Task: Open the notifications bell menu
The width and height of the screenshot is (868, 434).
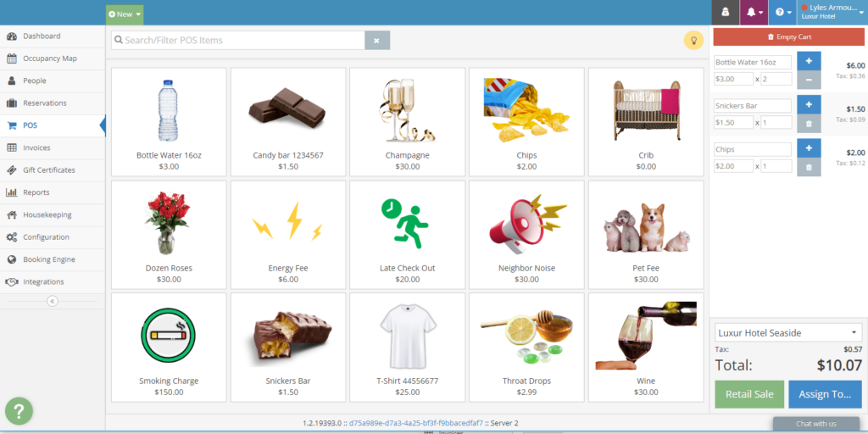Action: coord(754,12)
